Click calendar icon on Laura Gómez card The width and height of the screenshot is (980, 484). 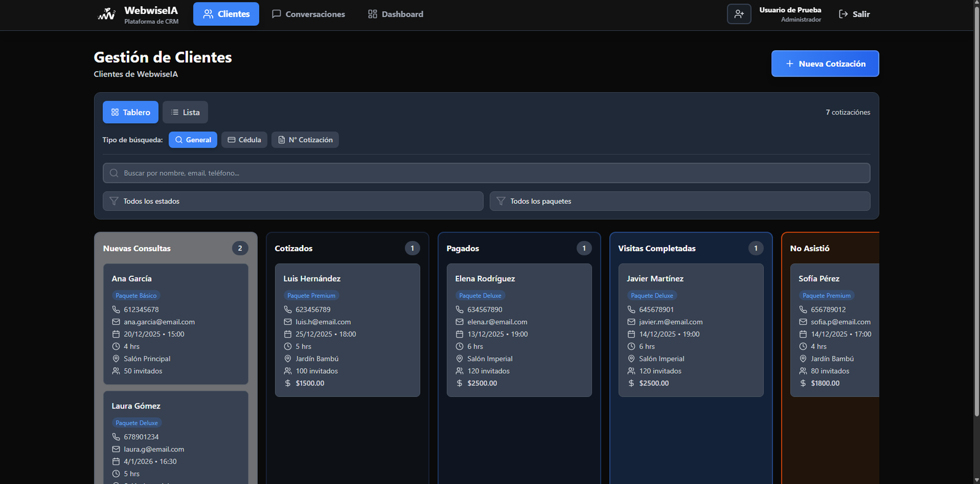116,461
